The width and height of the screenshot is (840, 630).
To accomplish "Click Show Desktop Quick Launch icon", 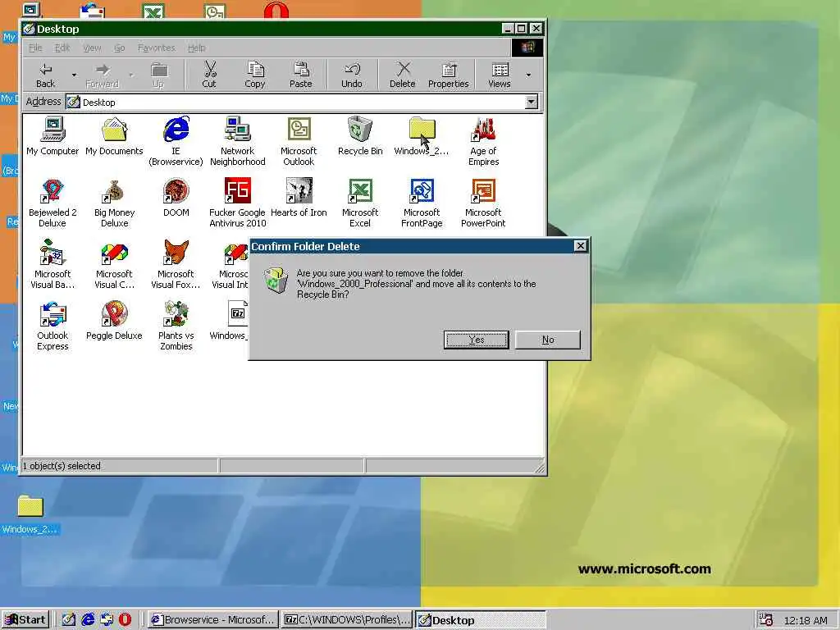I will tap(69, 620).
